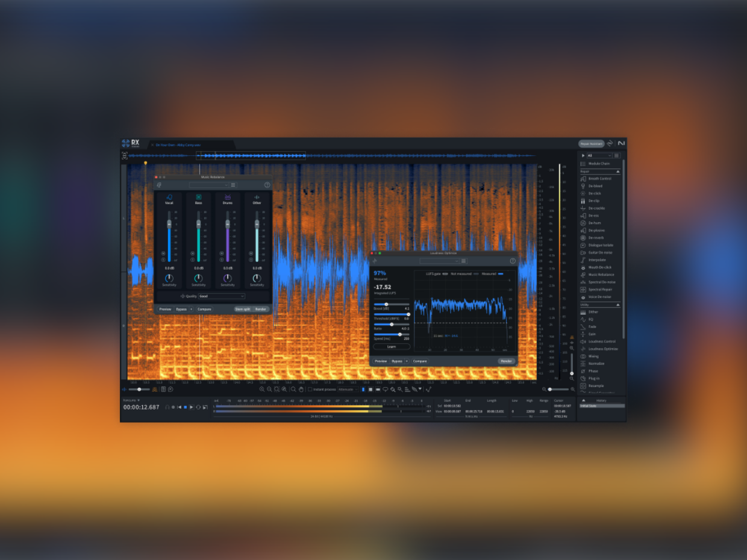Open module filter dropdown showing All
This screenshot has width=747, height=560.
[599, 155]
